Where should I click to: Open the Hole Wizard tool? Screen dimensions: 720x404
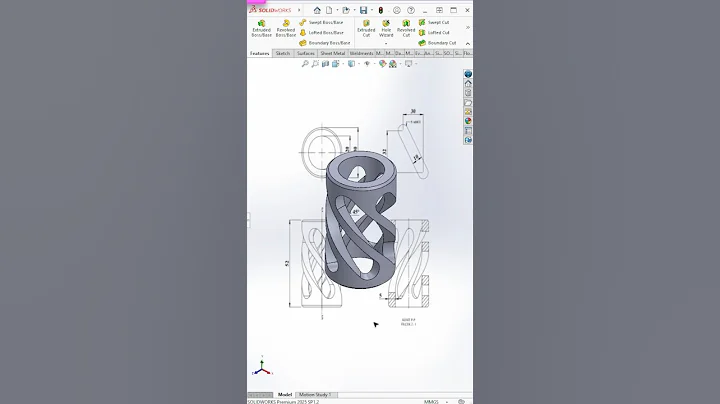(386, 28)
